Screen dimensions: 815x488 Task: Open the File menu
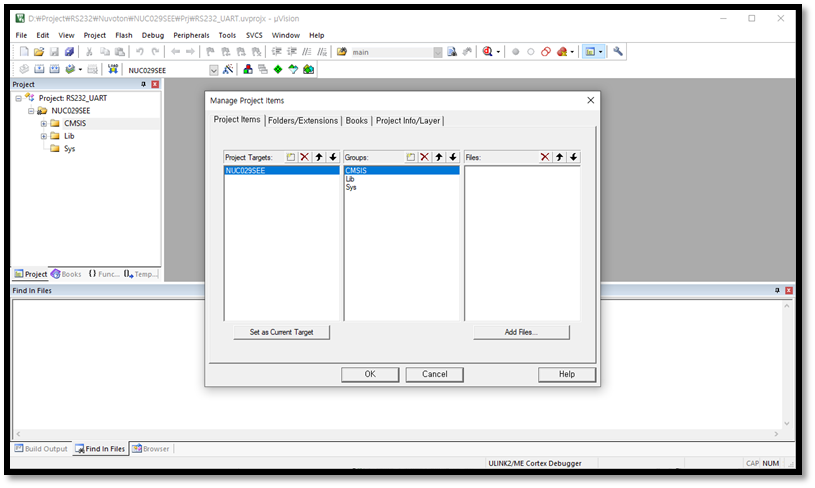pos(21,35)
